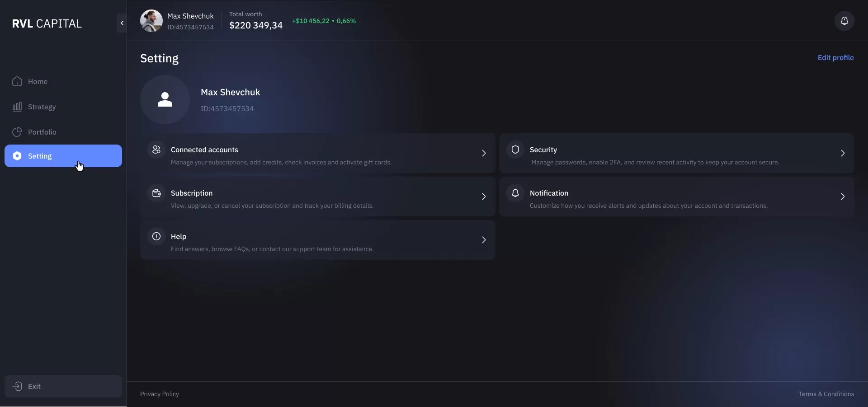Screen dimensions: 868x407
Task: Collapse the sidebar with the arrow
Action: [122, 23]
